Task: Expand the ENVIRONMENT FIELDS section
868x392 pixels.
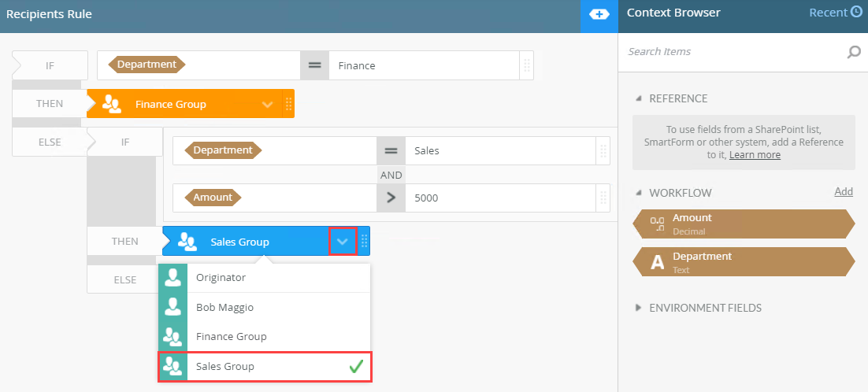Action: (639, 308)
